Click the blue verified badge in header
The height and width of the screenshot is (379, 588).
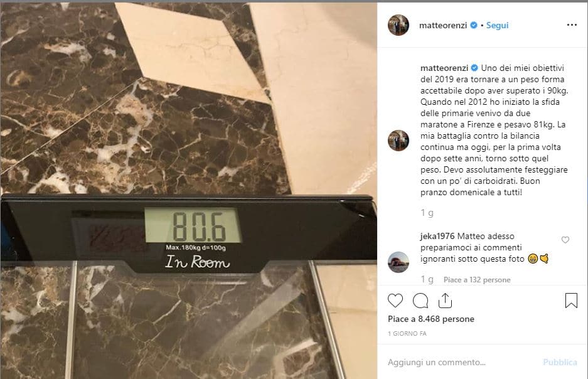coord(474,25)
